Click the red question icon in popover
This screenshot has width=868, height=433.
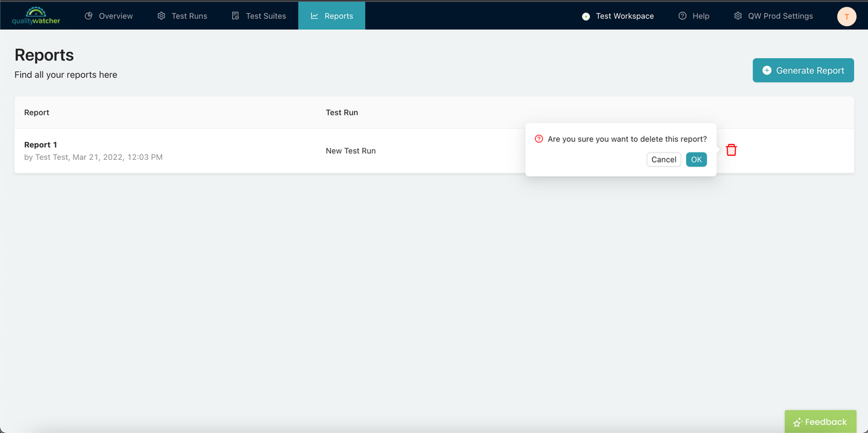pyautogui.click(x=539, y=139)
